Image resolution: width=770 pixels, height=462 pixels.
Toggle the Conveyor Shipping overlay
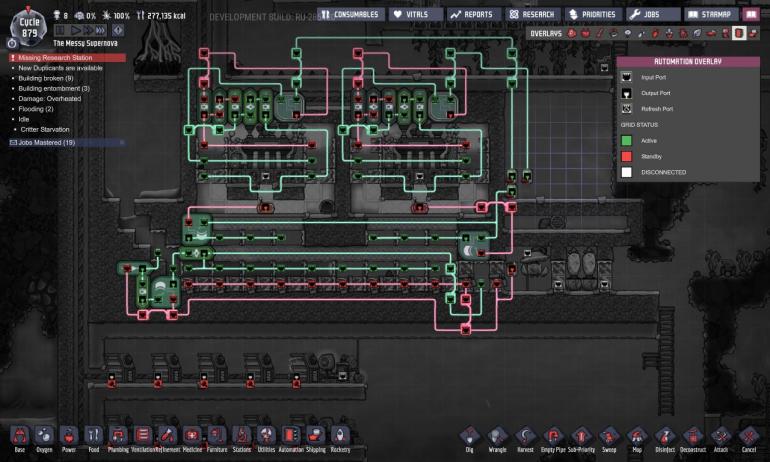753,33
